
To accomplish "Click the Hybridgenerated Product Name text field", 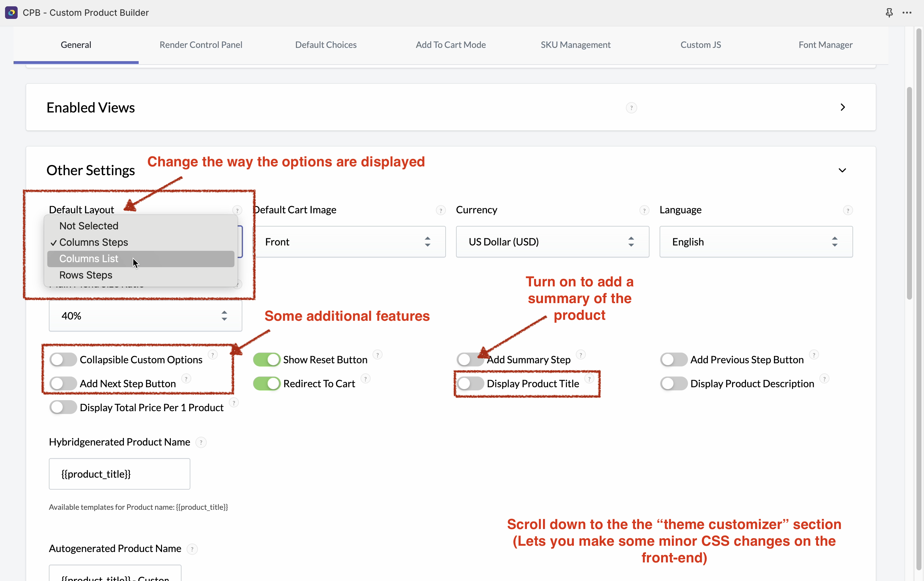I will coord(119,474).
